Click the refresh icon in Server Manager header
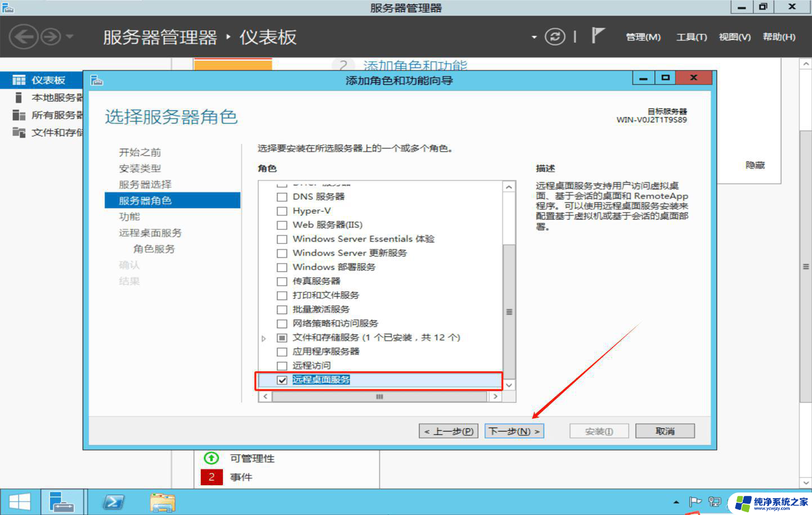The width and height of the screenshot is (812, 515). (555, 37)
